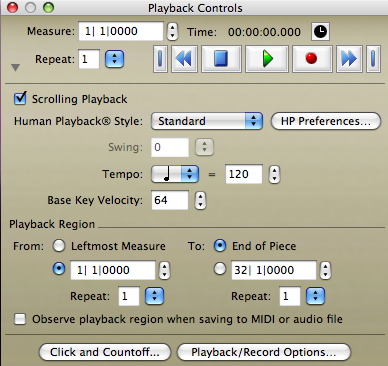Viewport: 388px width, 366px height.
Task: Click the Time readout 00:00:00.000
Action: 264,32
